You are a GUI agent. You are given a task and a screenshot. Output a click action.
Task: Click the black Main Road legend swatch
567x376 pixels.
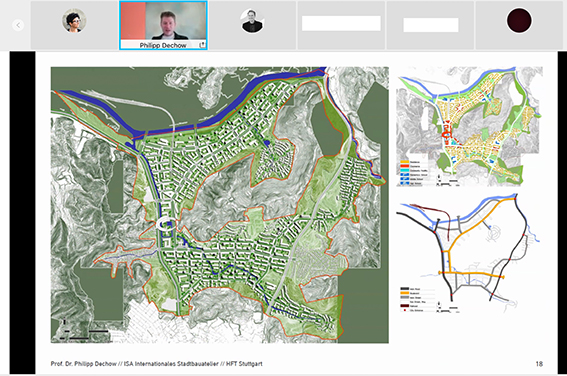point(404,289)
